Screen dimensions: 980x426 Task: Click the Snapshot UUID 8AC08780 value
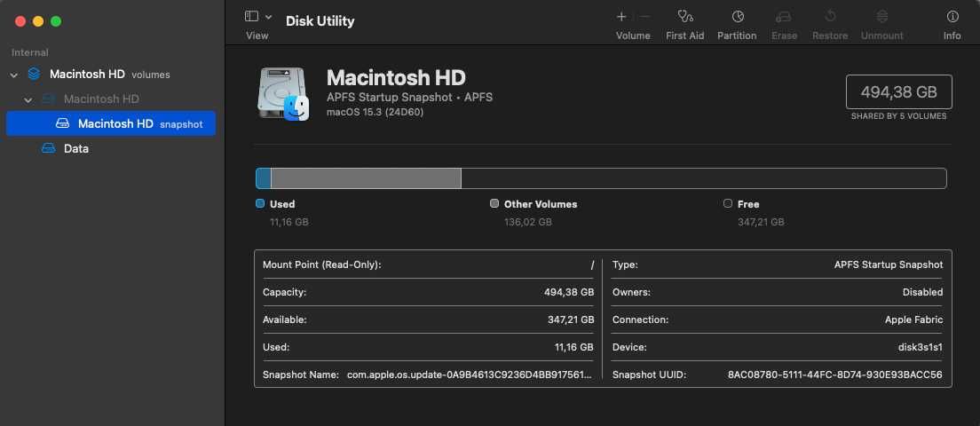click(835, 375)
